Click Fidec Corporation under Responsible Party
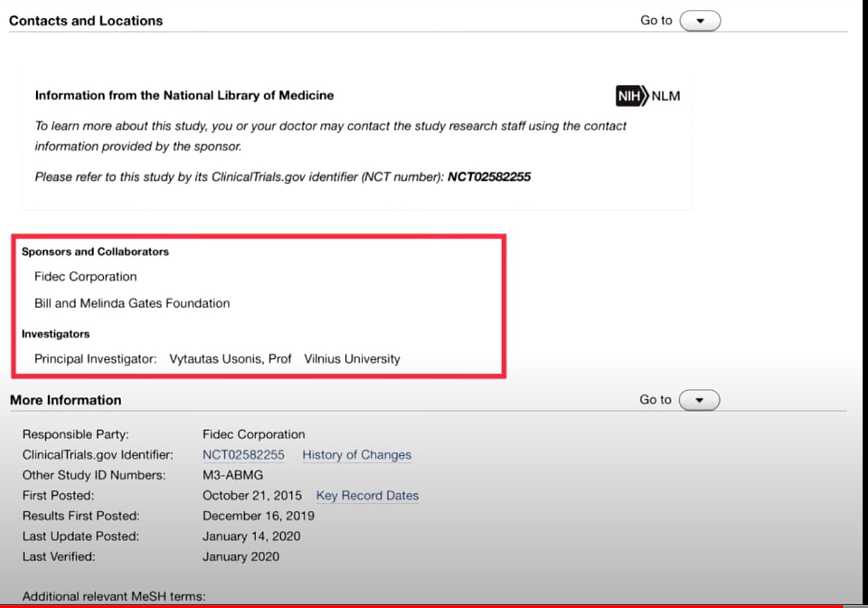Viewport: 868px width, 608px height. coord(254,434)
